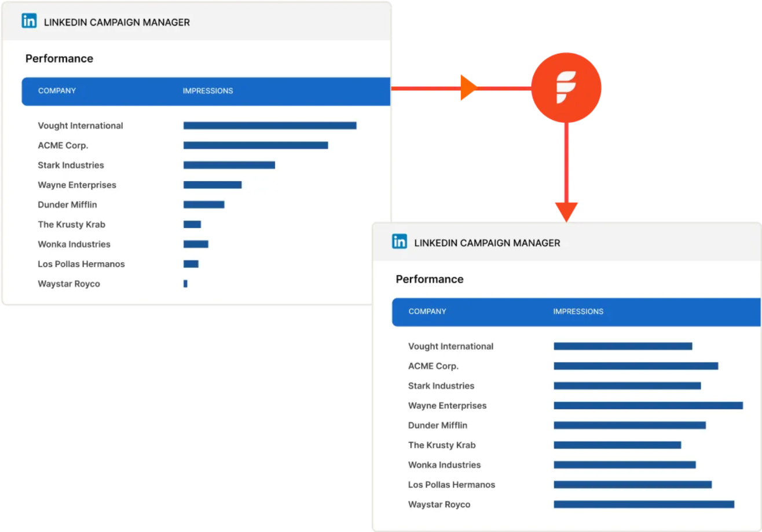
Task: Sort by the COMPANY column in the front panel
Action: coord(427,311)
